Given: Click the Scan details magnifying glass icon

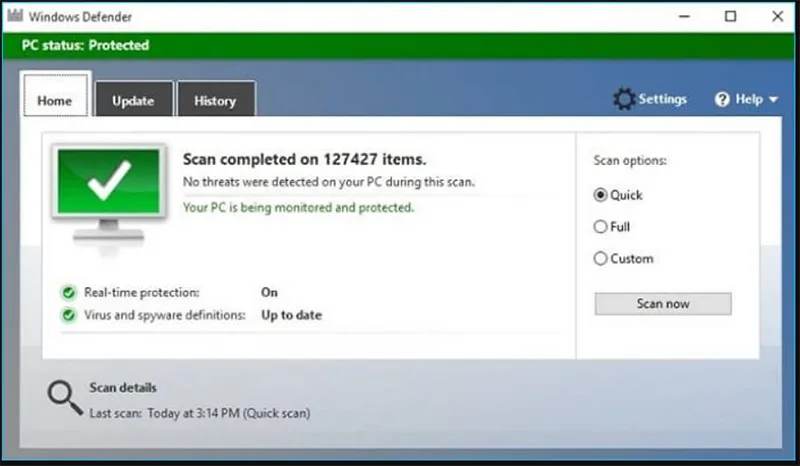Looking at the screenshot, I should tap(65, 398).
